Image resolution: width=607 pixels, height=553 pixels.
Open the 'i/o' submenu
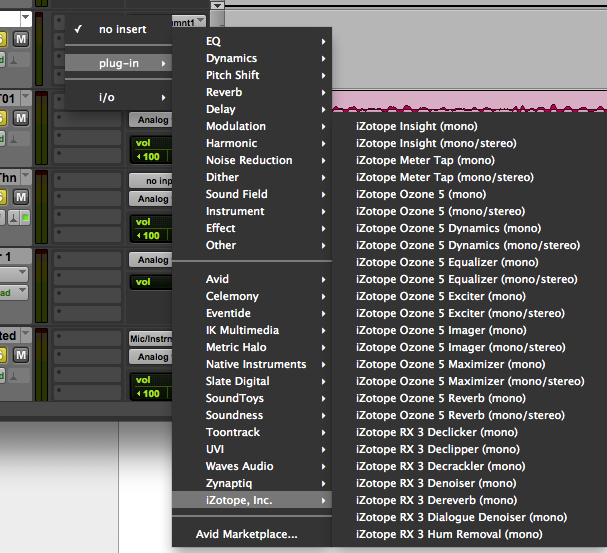118,97
